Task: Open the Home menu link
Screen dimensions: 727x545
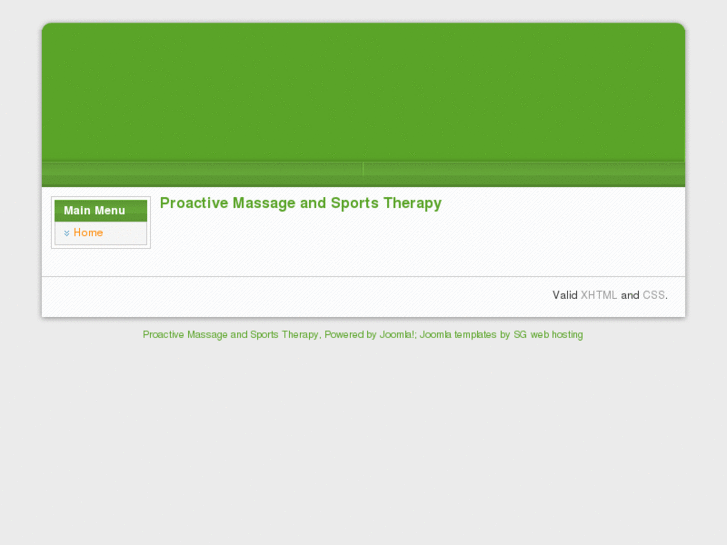Action: [88, 233]
